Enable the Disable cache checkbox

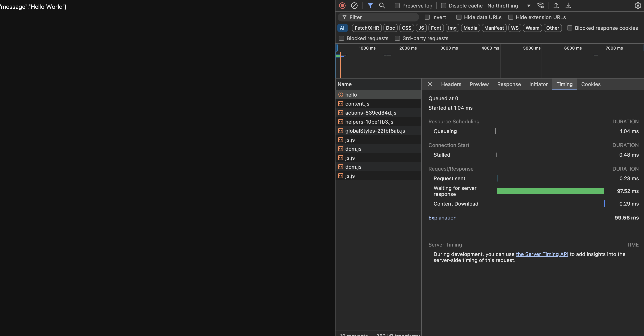(443, 6)
